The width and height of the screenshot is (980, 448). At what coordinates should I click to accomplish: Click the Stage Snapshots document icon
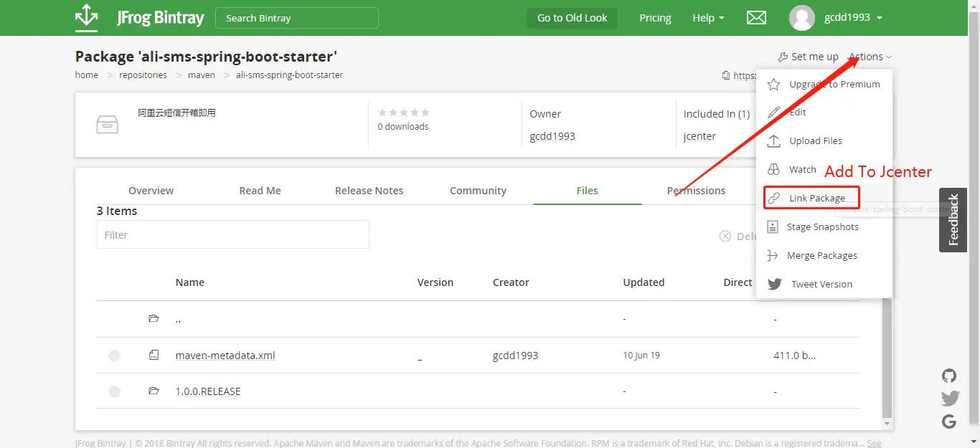click(773, 227)
